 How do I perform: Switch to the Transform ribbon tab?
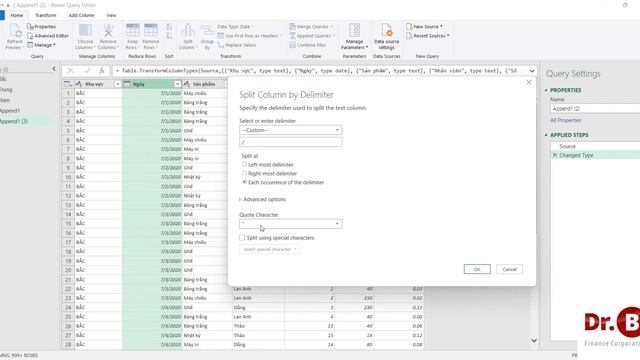[46, 15]
